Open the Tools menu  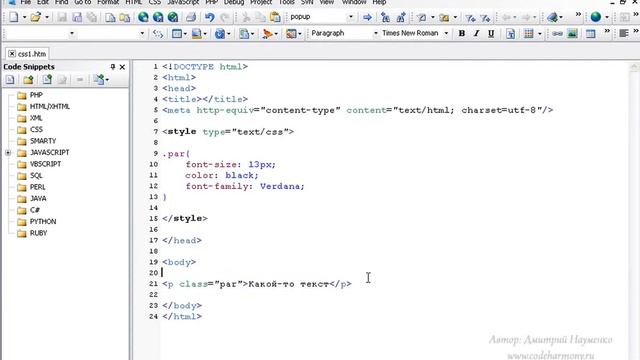click(x=287, y=2)
